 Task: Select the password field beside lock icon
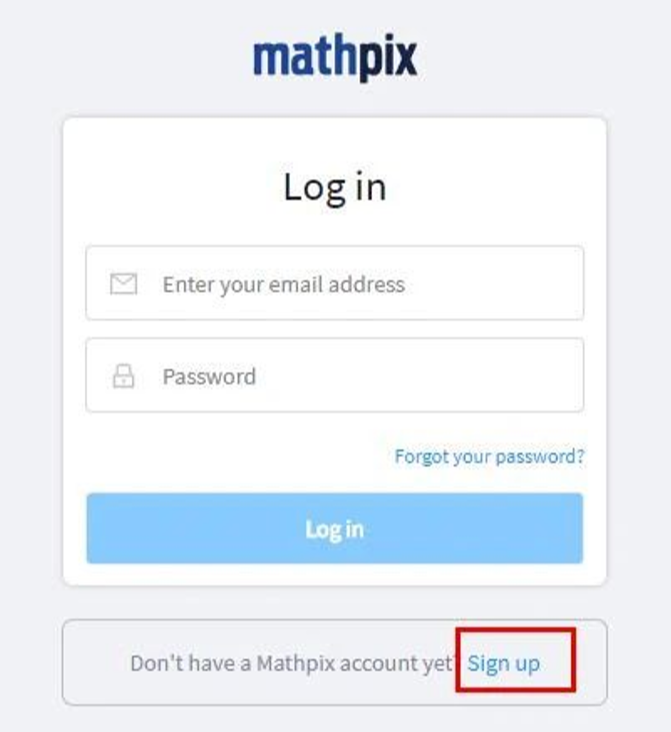(x=335, y=375)
